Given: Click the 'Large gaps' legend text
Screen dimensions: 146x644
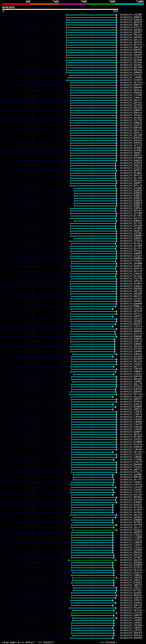Looking at the screenshot, I should coord(10,642).
